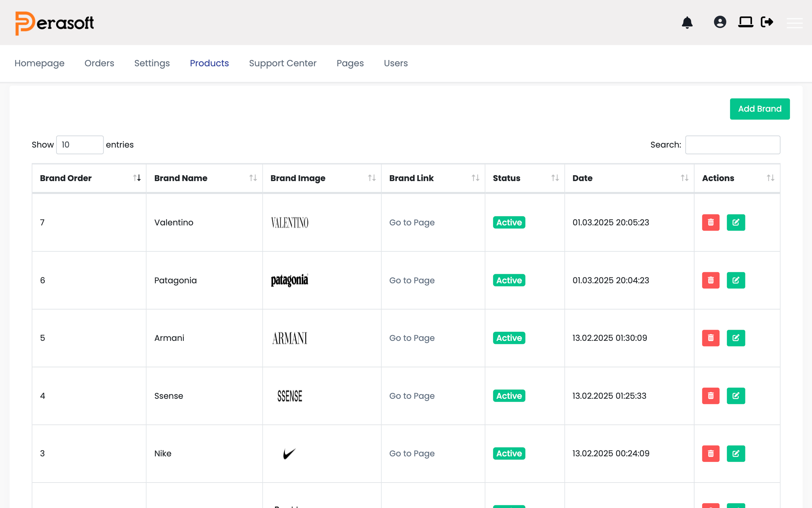Open the Settings menu
The height and width of the screenshot is (508, 812).
point(152,63)
